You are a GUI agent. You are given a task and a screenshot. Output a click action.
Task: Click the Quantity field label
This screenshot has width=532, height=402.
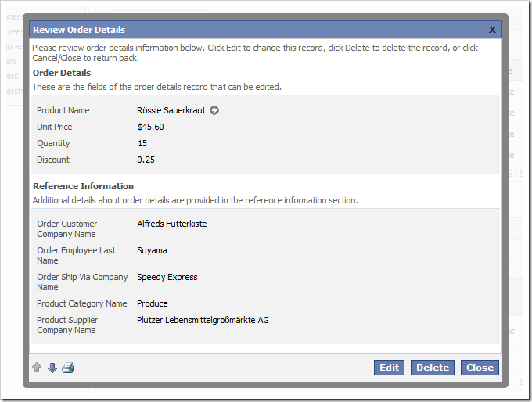(x=53, y=143)
